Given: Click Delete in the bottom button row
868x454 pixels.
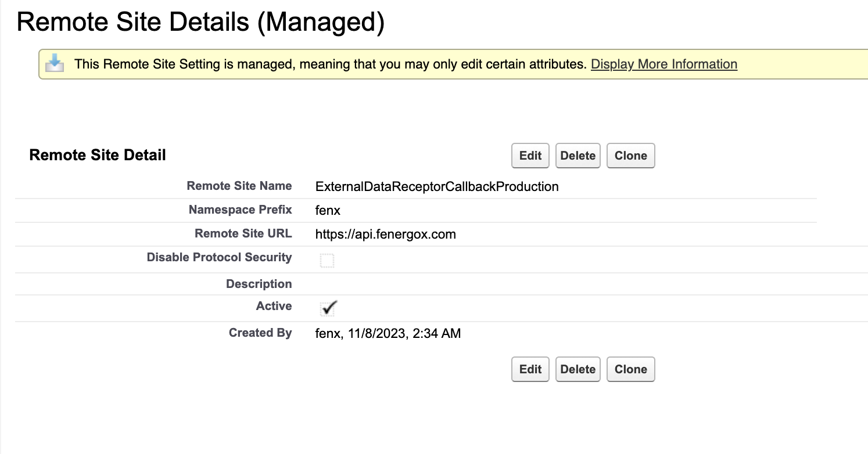Looking at the screenshot, I should (578, 369).
